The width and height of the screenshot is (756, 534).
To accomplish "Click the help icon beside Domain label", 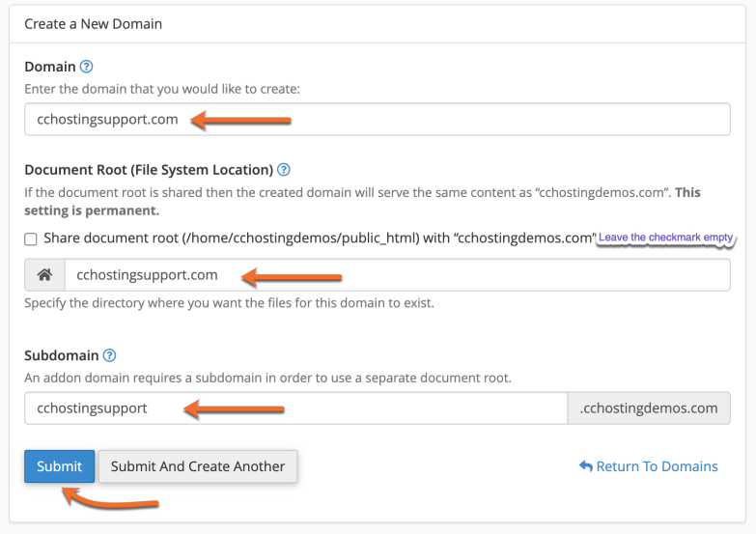I will point(86,67).
